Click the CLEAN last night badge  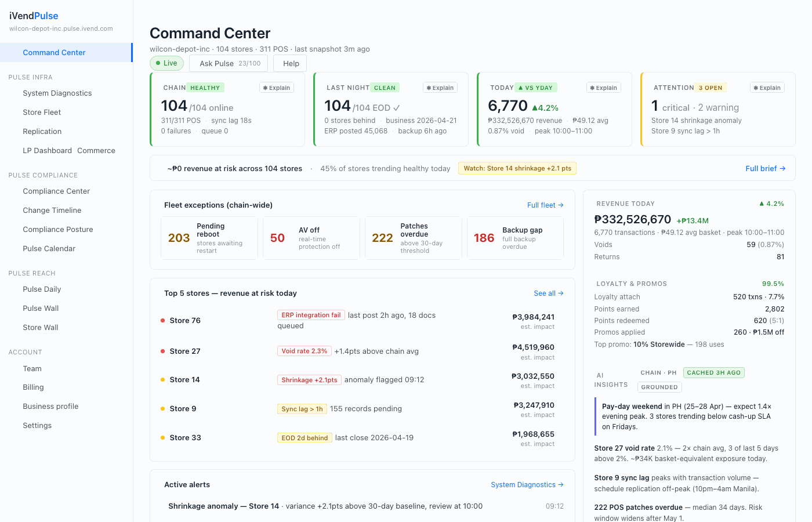click(385, 88)
